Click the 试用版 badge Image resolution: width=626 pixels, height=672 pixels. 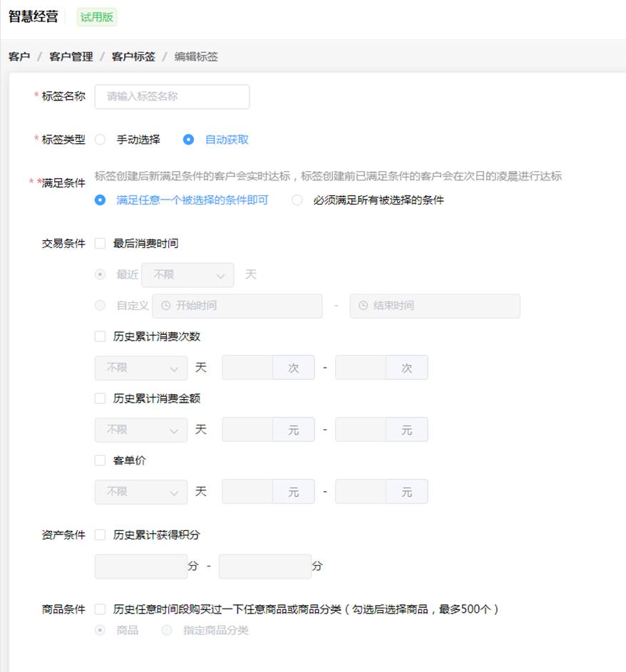(x=96, y=17)
